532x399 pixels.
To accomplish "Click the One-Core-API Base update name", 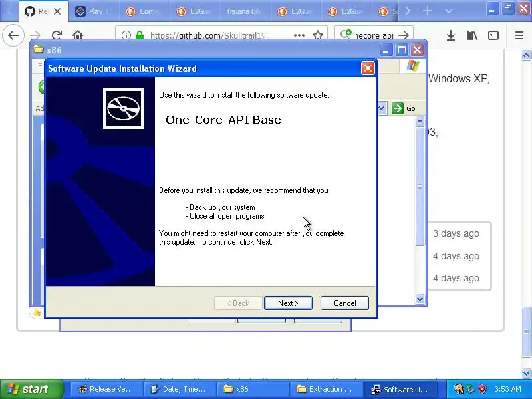I will click(223, 120).
